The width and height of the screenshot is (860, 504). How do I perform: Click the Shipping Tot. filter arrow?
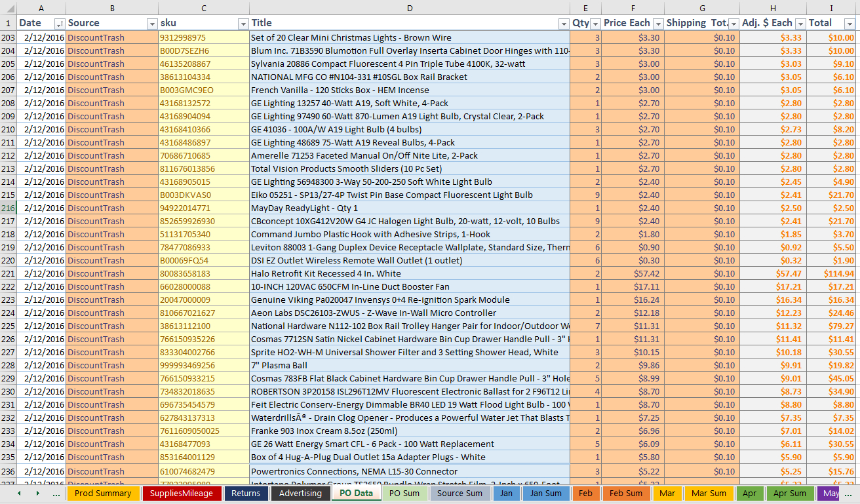point(733,24)
